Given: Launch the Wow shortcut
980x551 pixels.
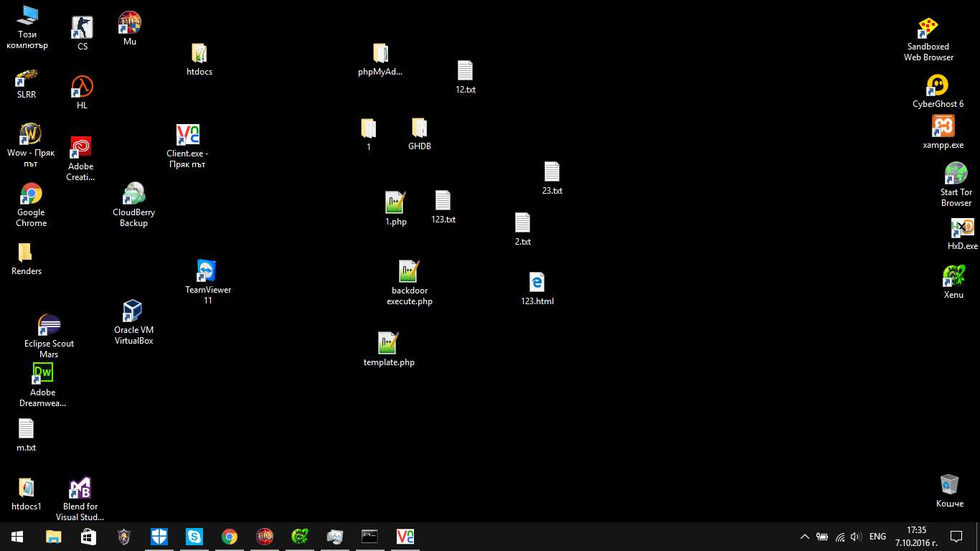Looking at the screenshot, I should pyautogui.click(x=31, y=145).
